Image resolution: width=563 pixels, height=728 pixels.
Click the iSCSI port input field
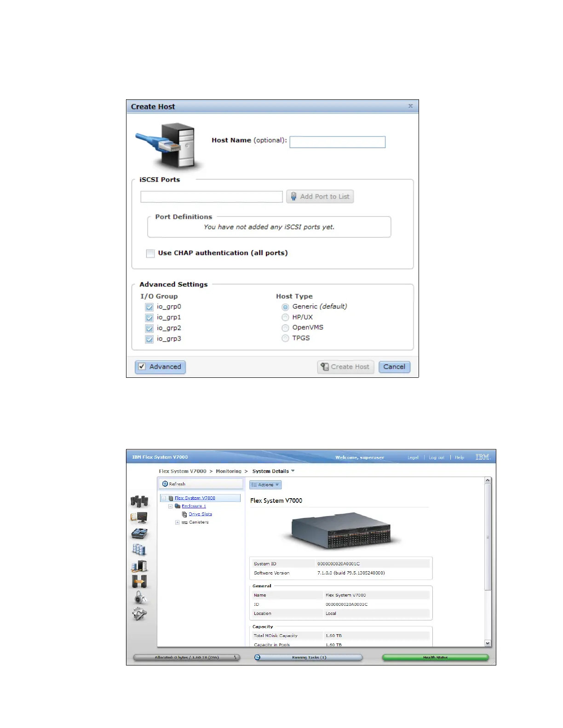pos(212,197)
